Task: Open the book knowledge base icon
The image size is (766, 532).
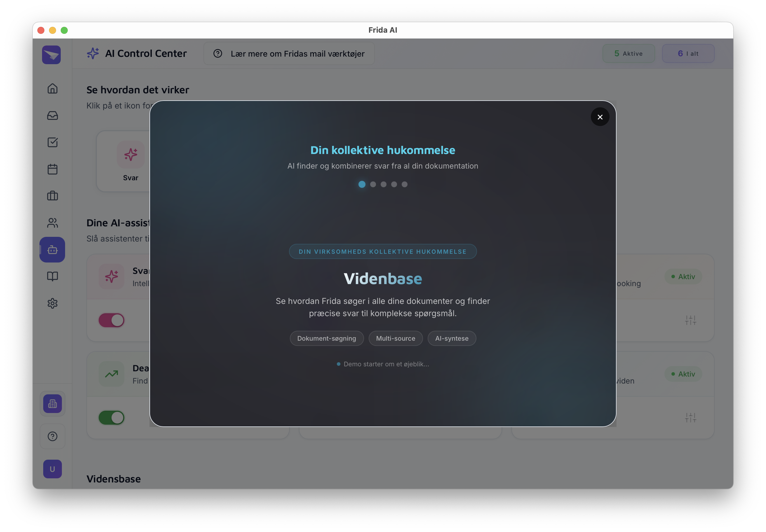Action: [x=52, y=276]
